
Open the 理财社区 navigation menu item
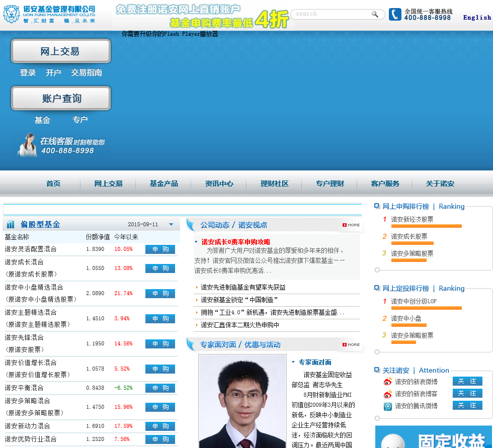pyautogui.click(x=275, y=184)
